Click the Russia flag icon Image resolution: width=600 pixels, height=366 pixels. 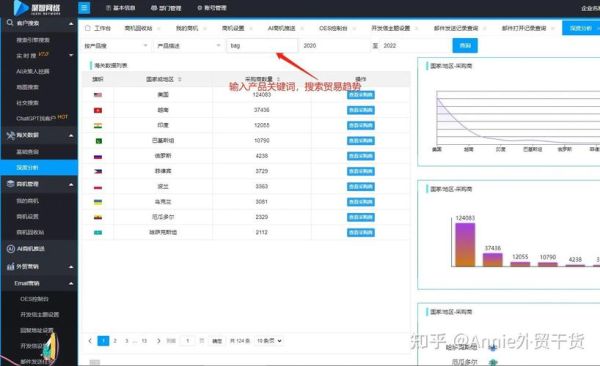(98, 157)
